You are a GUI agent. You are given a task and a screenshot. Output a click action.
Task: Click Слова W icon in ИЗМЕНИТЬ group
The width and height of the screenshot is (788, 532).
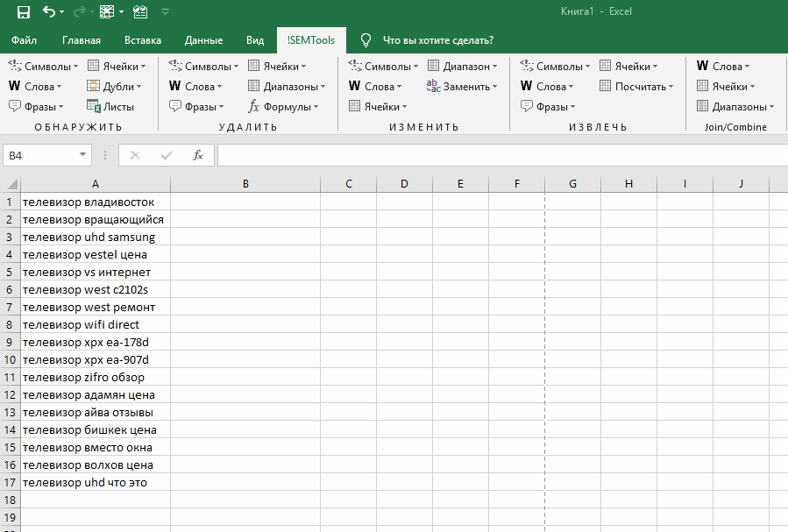pos(354,86)
